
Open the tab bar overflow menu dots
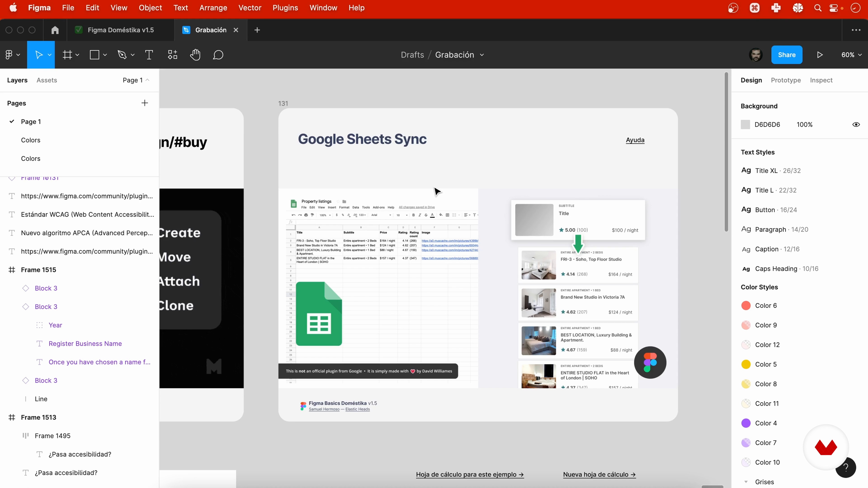coord(856,30)
